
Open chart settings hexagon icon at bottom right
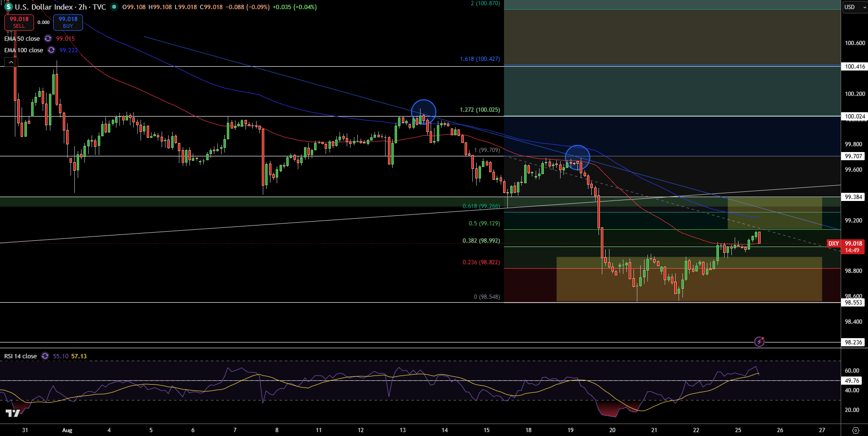[856, 430]
